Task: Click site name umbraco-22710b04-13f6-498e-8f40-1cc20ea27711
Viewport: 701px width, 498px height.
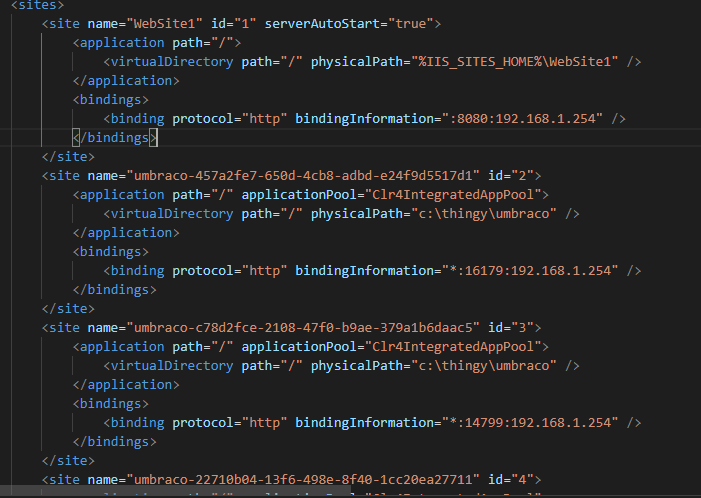Action: pyautogui.click(x=299, y=480)
